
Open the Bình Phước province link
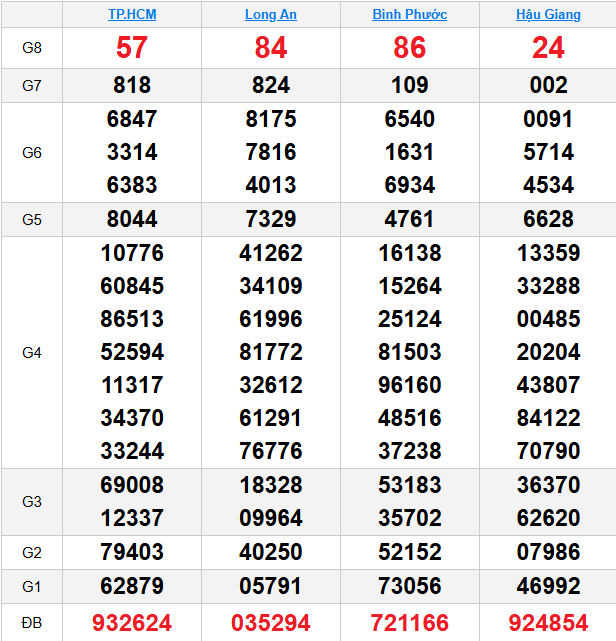coord(410,14)
